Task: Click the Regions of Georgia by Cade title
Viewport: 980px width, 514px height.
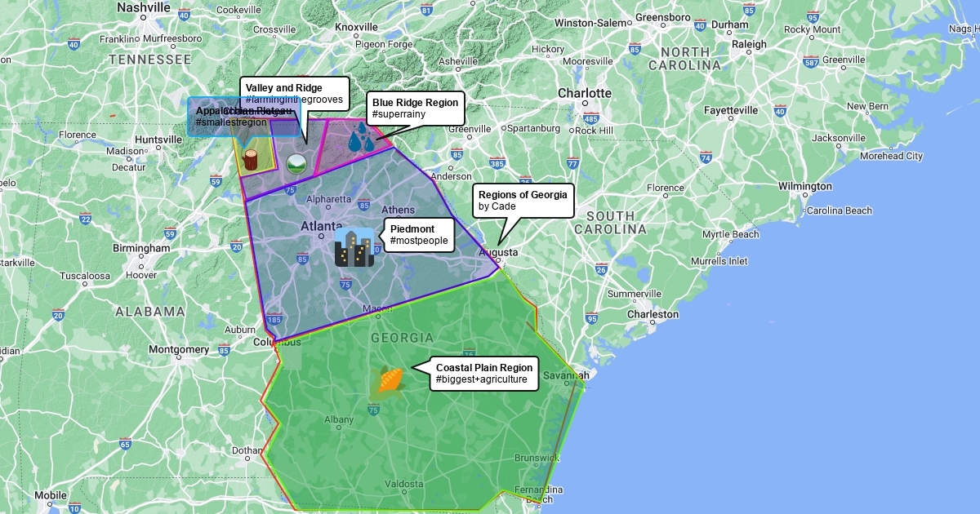Action: coord(523,200)
